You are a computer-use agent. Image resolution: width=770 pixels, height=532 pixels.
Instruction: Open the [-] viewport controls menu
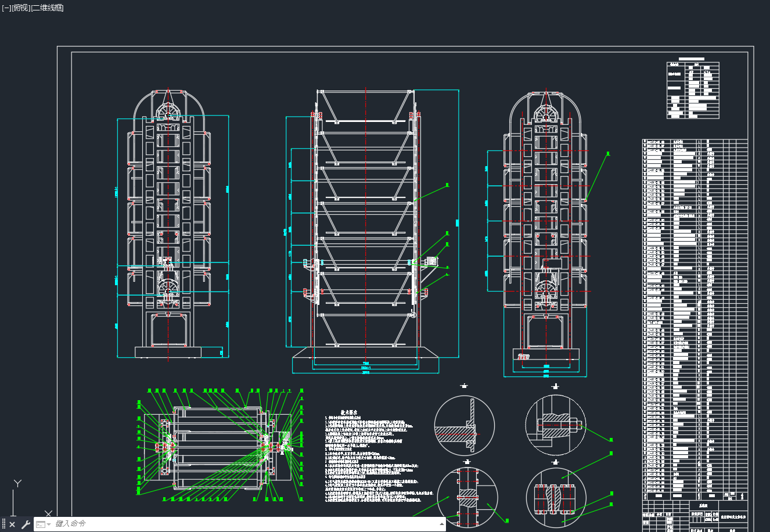click(6, 8)
